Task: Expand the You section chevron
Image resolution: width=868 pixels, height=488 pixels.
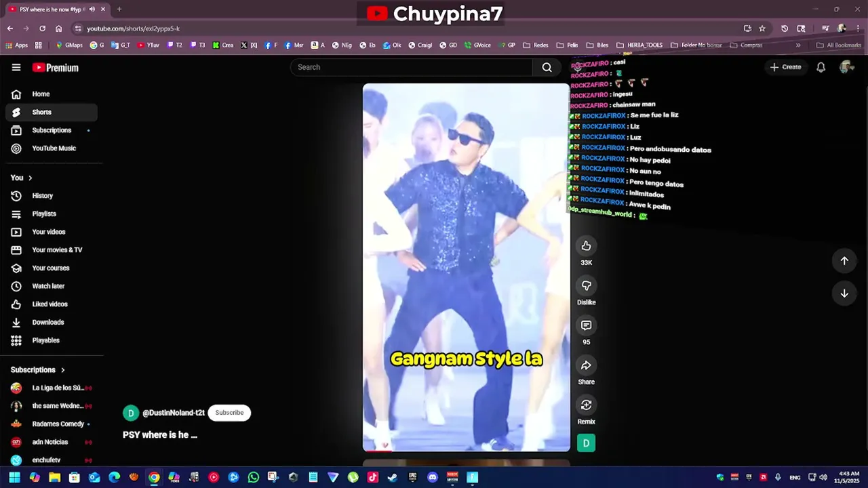Action: pyautogui.click(x=30, y=178)
